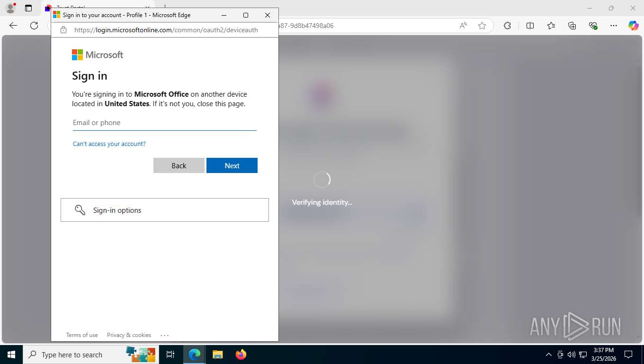The width and height of the screenshot is (644, 364).
Task: Open the three-dot more options in footer
Action: point(164,335)
